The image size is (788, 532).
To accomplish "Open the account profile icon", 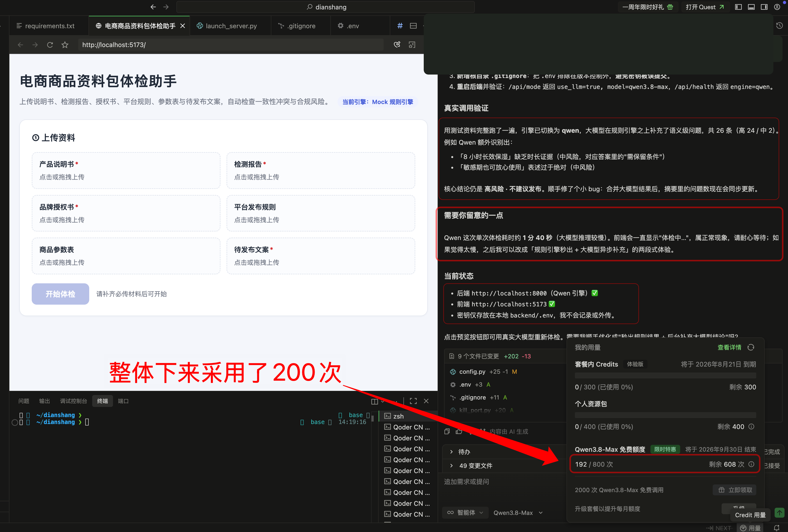I will [777, 7].
